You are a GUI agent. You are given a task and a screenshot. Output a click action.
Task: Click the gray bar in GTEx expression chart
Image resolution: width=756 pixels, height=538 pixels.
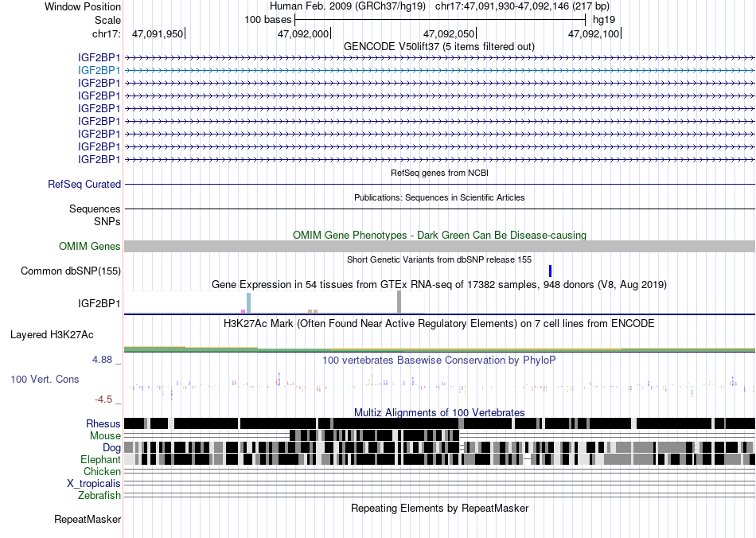tap(399, 302)
